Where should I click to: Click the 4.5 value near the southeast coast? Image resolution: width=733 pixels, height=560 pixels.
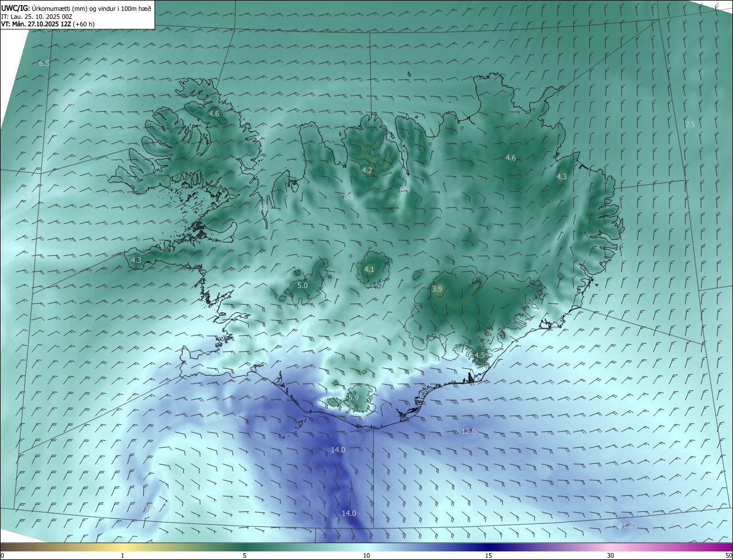pos(479,356)
